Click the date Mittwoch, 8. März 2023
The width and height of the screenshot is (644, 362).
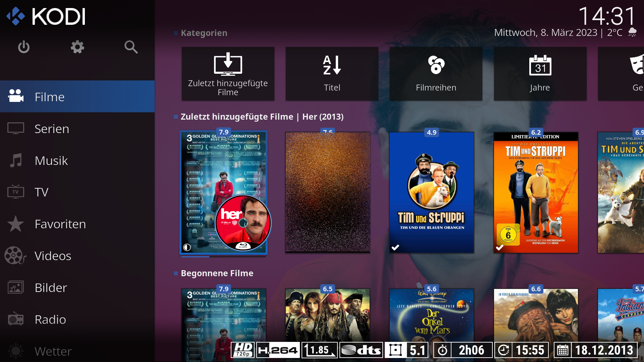[546, 33]
